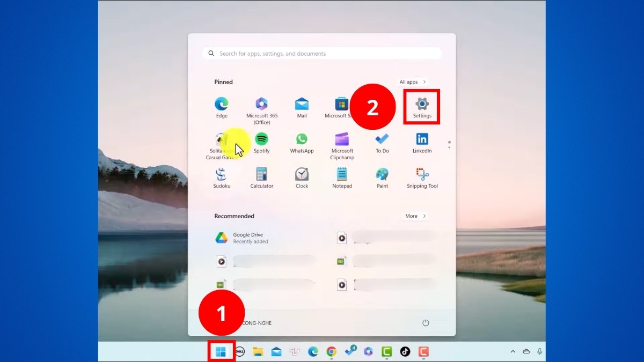Open Microsoft Clipchamp
This screenshot has height=362, width=644.
(342, 146)
